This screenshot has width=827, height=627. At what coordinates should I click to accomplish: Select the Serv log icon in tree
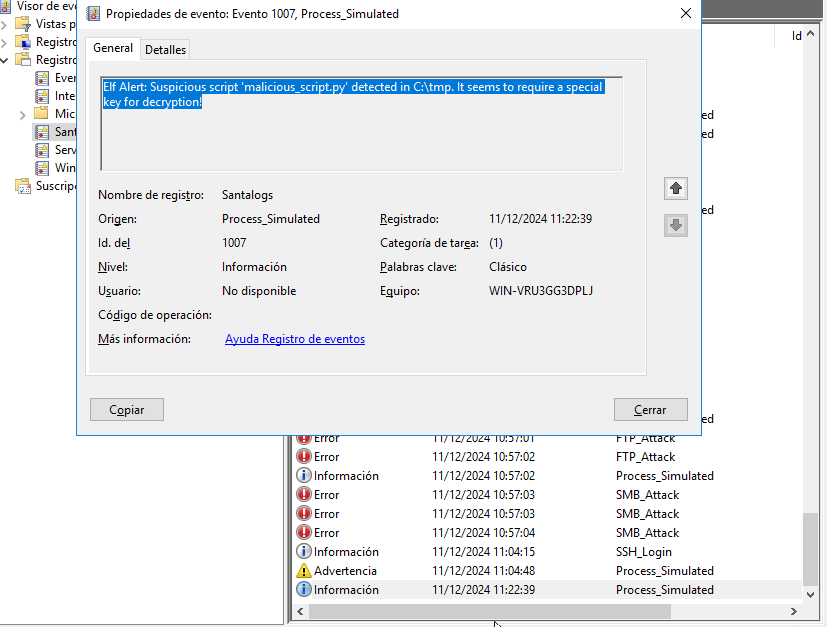[42, 150]
